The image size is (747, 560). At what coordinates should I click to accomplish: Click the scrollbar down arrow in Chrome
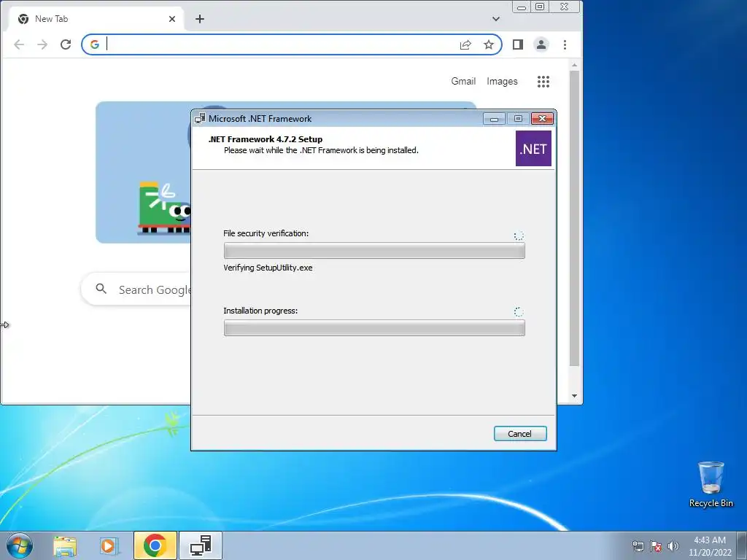coord(575,396)
